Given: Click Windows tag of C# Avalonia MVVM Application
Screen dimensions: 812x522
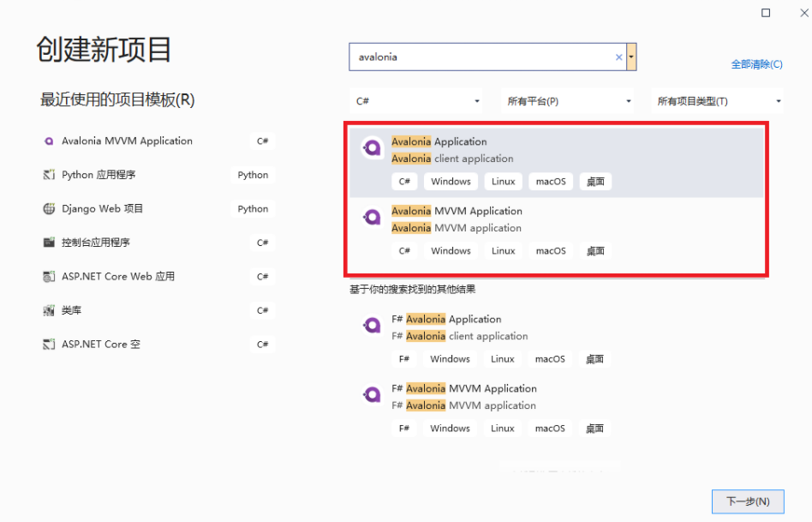Looking at the screenshot, I should tap(451, 251).
